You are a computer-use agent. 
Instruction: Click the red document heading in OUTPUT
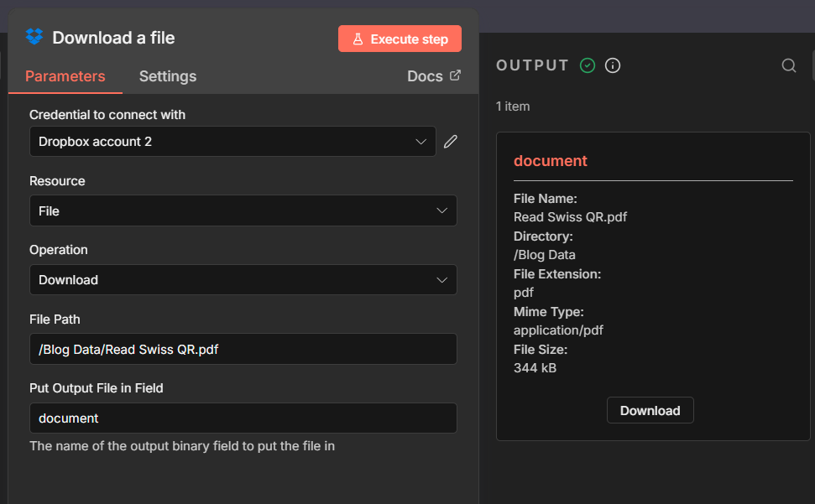click(551, 160)
